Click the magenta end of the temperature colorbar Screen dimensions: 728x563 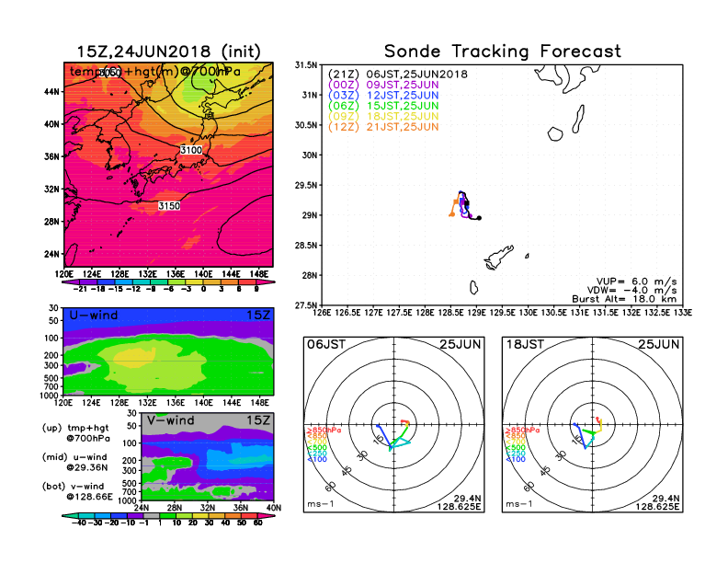266,282
